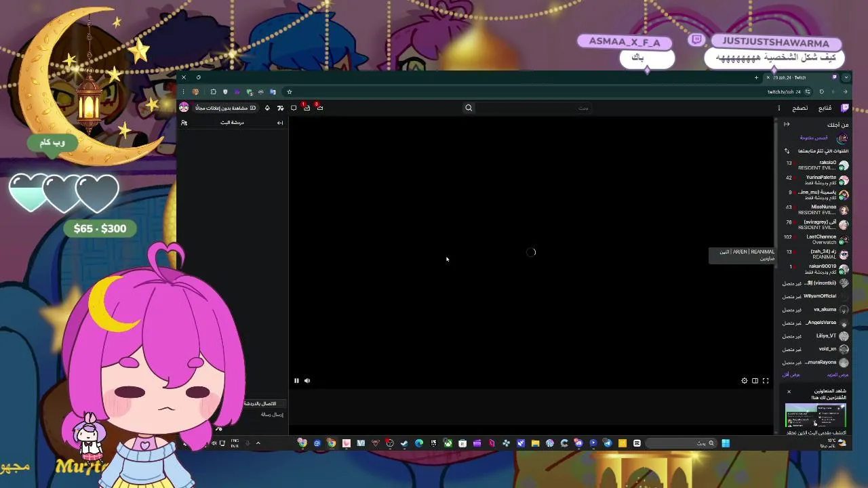Click عرض المزيد show more link
868x488 pixels.
click(838, 375)
